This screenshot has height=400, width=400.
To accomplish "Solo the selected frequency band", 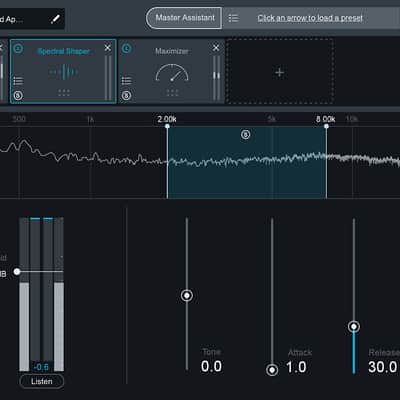I will point(245,134).
